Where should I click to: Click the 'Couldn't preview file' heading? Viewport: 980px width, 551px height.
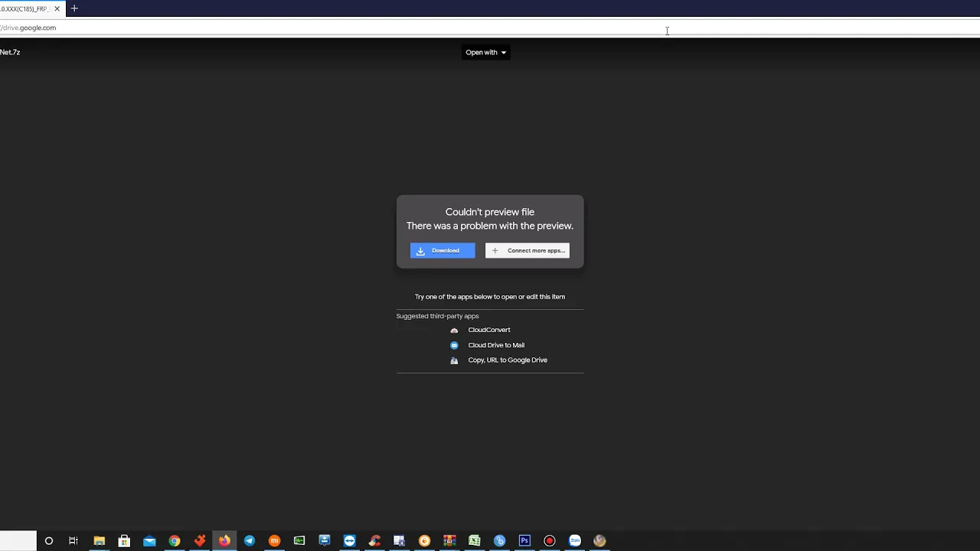pyautogui.click(x=490, y=212)
